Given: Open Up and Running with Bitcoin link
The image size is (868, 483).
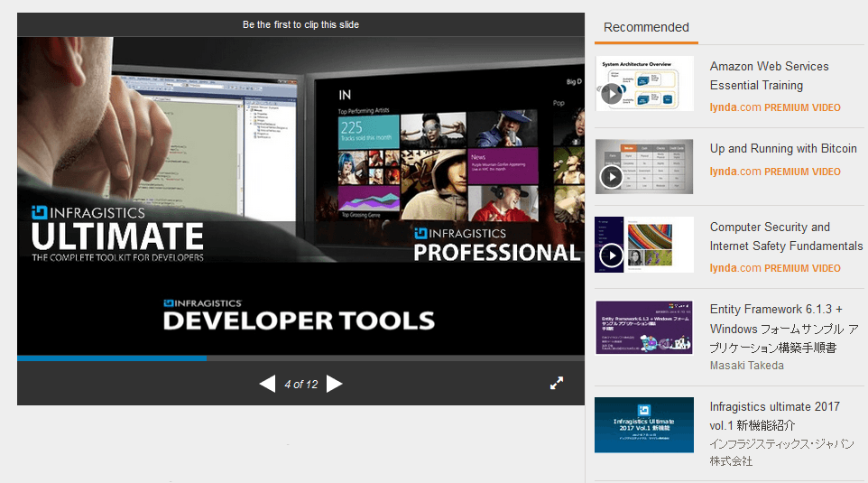Looking at the screenshot, I should 783,148.
